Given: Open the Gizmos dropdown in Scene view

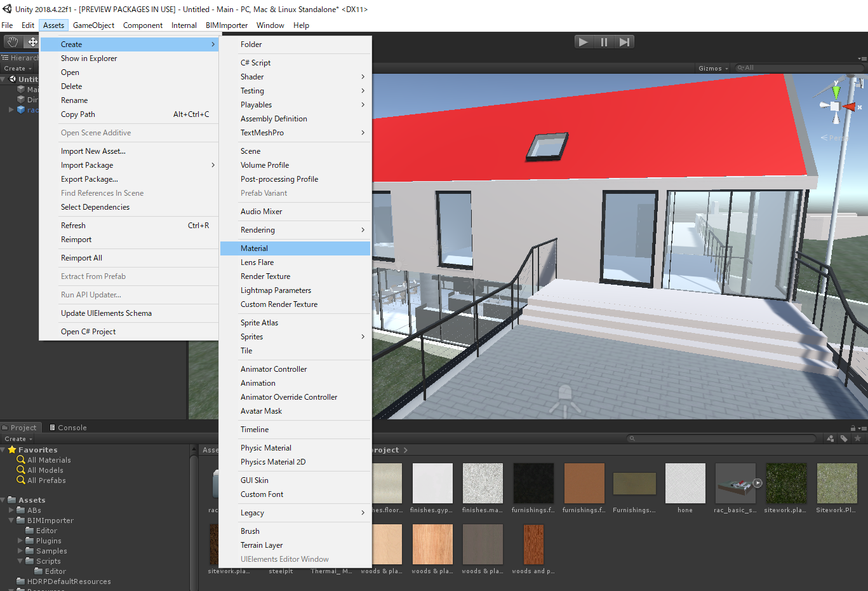Looking at the screenshot, I should click(711, 68).
